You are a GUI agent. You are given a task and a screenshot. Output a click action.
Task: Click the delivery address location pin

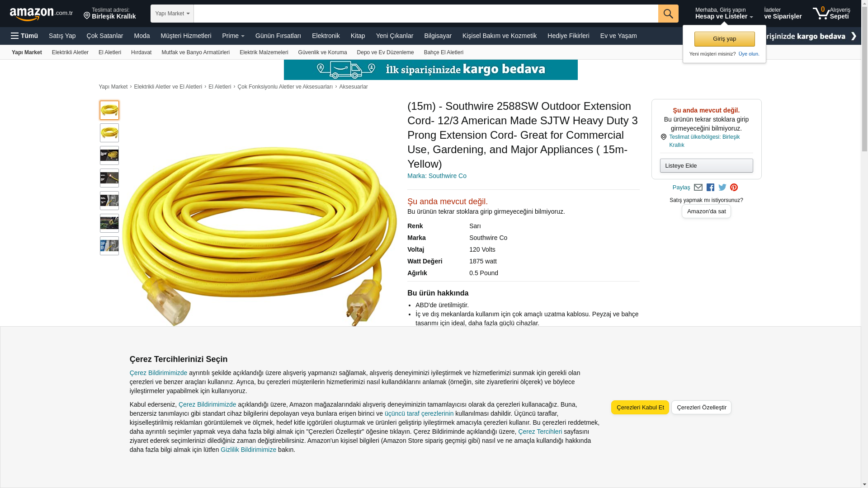(87, 16)
